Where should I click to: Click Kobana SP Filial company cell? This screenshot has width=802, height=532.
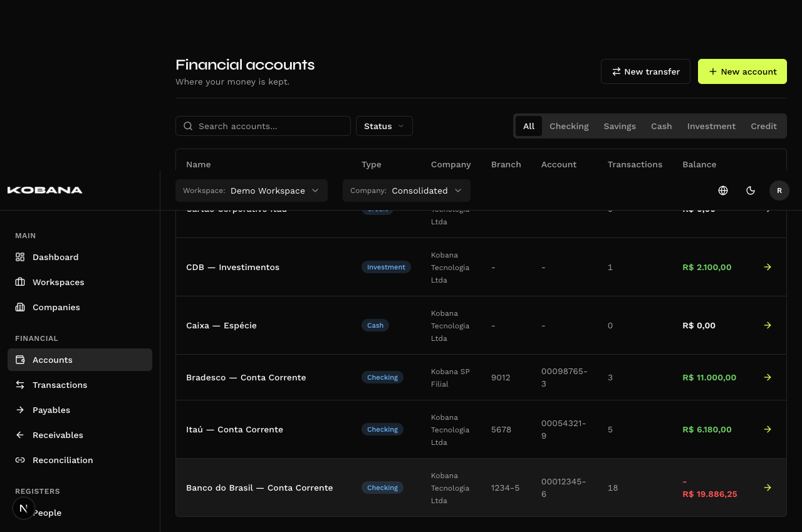[x=450, y=377]
